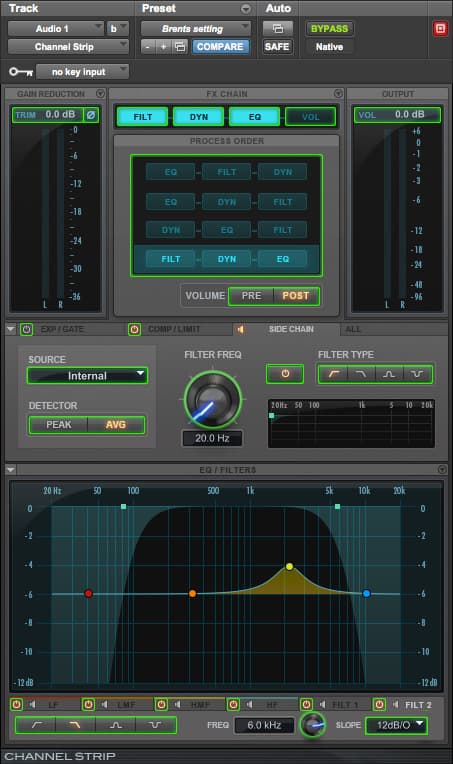The width and height of the screenshot is (453, 764).
Task: Set volume position to POST
Action: click(x=296, y=296)
